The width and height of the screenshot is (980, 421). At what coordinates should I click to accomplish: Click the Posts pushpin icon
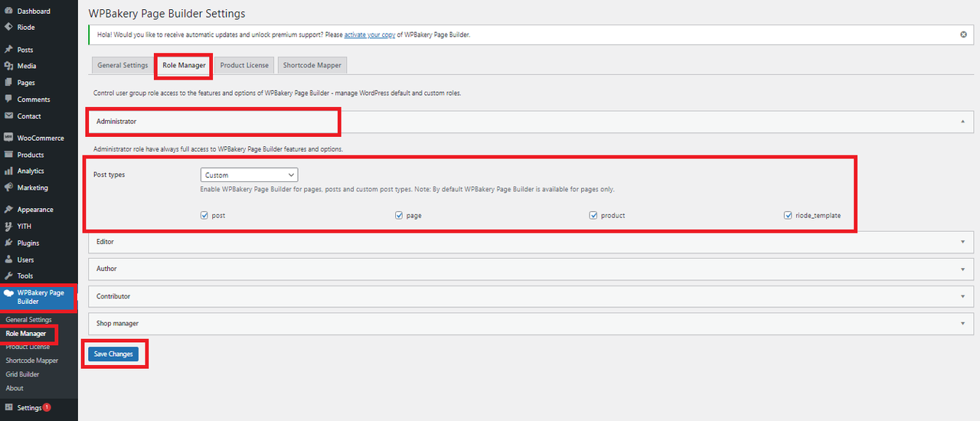8,50
